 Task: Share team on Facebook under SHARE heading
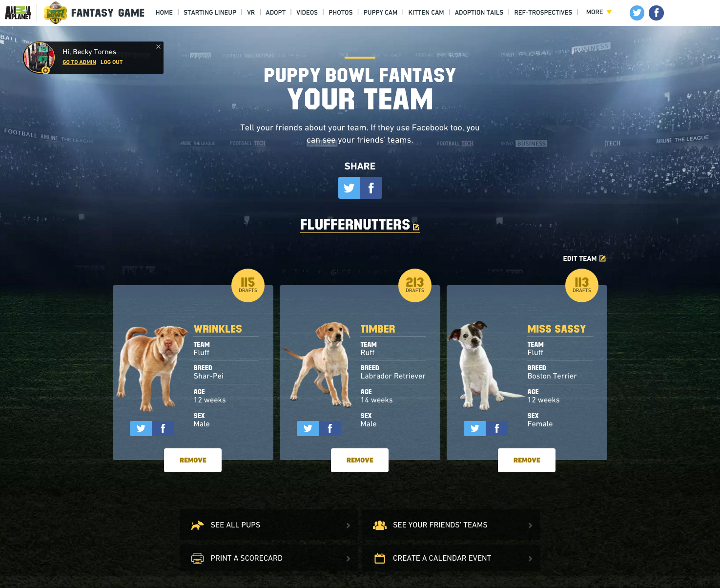371,188
